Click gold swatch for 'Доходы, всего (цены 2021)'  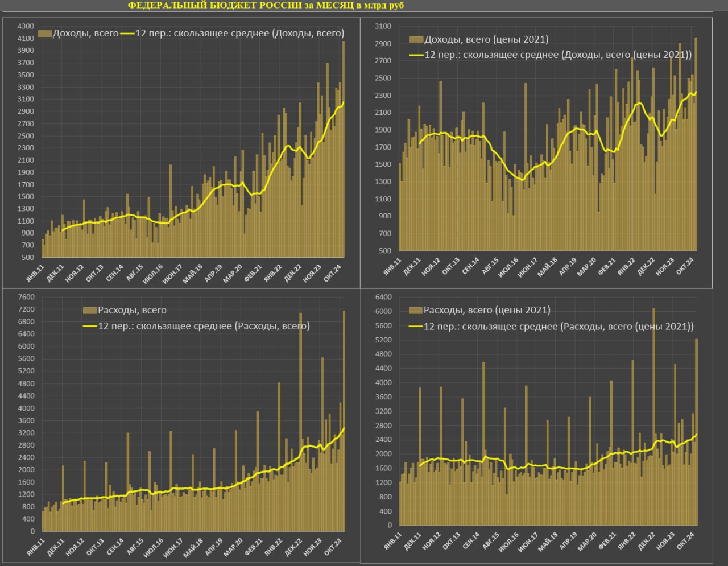[x=416, y=39]
